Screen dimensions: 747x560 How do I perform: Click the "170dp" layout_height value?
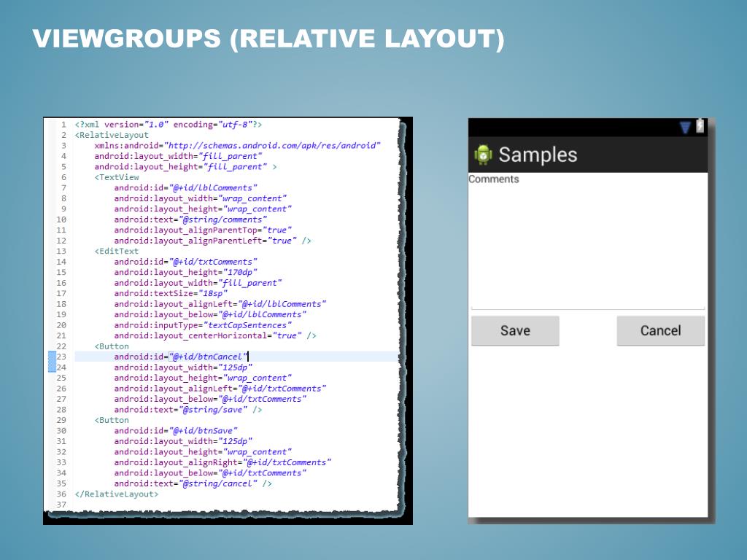point(240,272)
